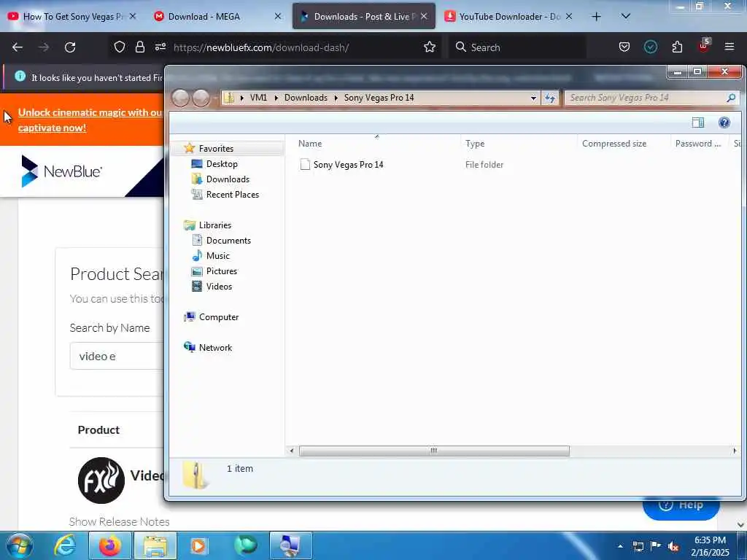Open Recent Places in navigation pane
This screenshot has width=747, height=560.
tap(233, 194)
